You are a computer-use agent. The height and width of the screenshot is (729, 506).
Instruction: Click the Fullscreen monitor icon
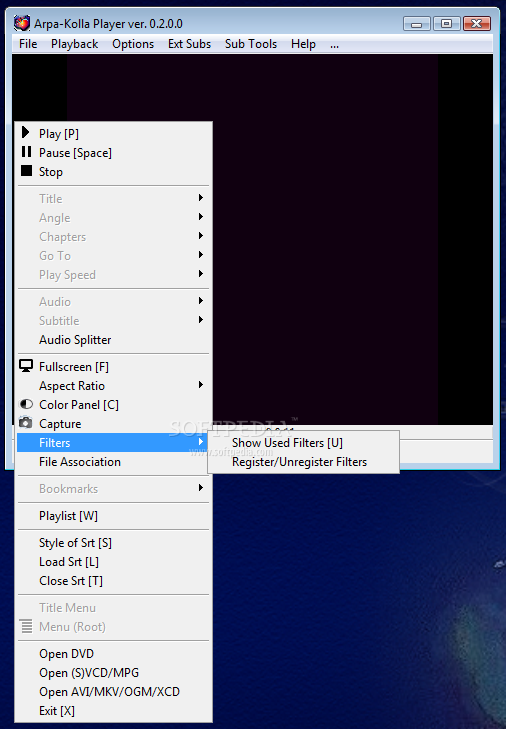(x=26, y=366)
